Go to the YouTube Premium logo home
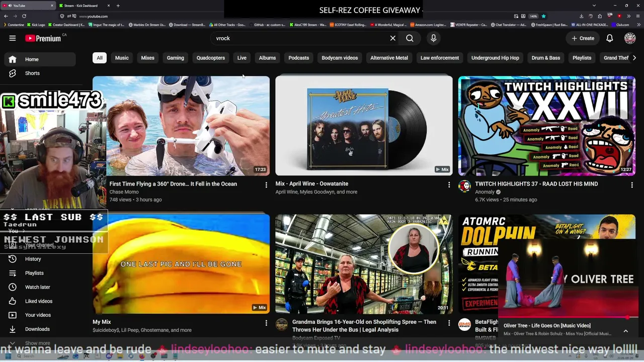The width and height of the screenshot is (644, 362). point(43,38)
